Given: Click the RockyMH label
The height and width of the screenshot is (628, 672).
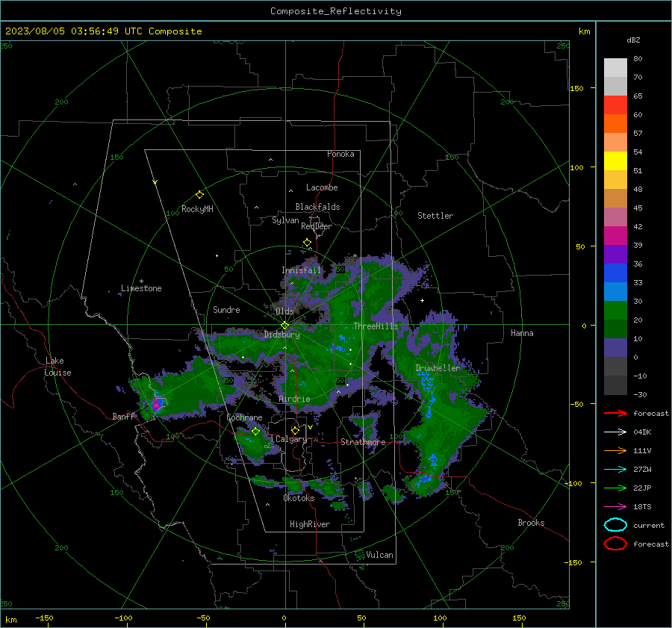Looking at the screenshot, I should click(x=197, y=209).
